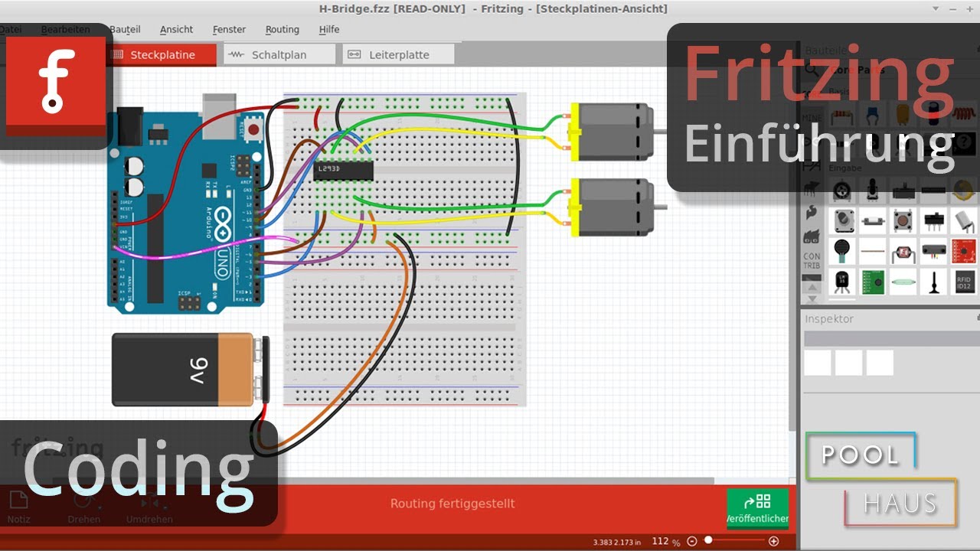Select the white horizontal tube part in the bin

(873, 220)
